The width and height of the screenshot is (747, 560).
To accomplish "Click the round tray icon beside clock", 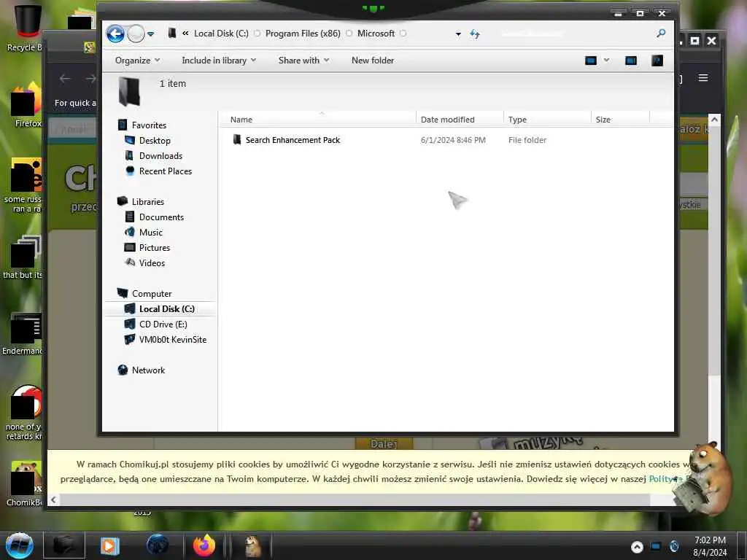I will click(674, 547).
